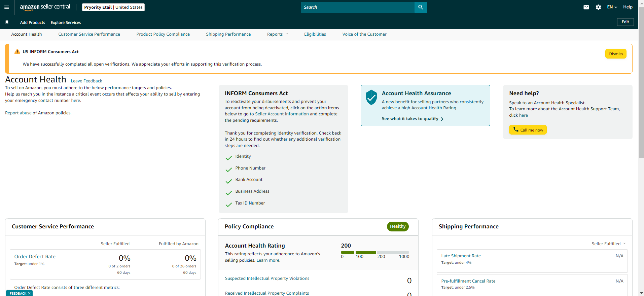Image resolution: width=644 pixels, height=296 pixels.
Task: Open the settings gear icon
Action: [x=598, y=7]
